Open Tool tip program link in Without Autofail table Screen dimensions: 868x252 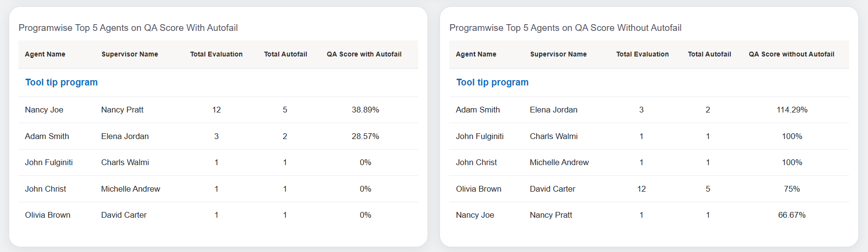(x=492, y=83)
